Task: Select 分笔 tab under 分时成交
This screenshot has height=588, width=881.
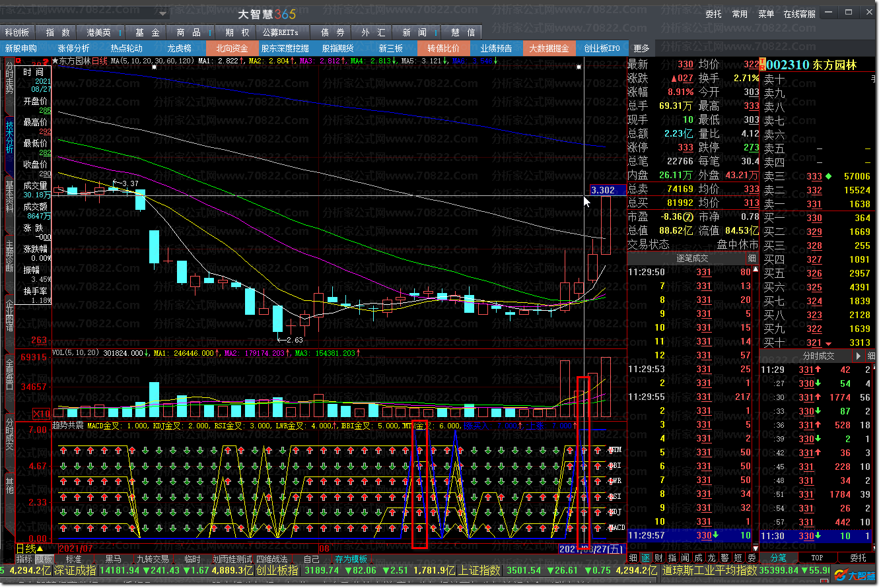Action: pyautogui.click(x=778, y=558)
